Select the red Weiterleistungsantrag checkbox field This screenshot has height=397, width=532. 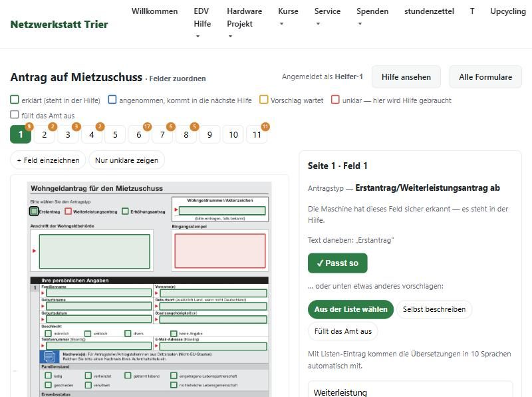click(x=68, y=211)
